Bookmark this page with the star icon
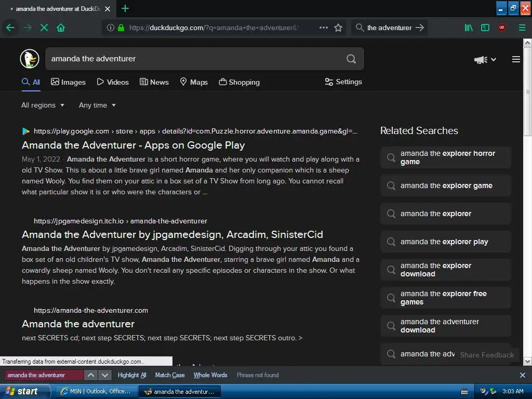 click(x=338, y=28)
